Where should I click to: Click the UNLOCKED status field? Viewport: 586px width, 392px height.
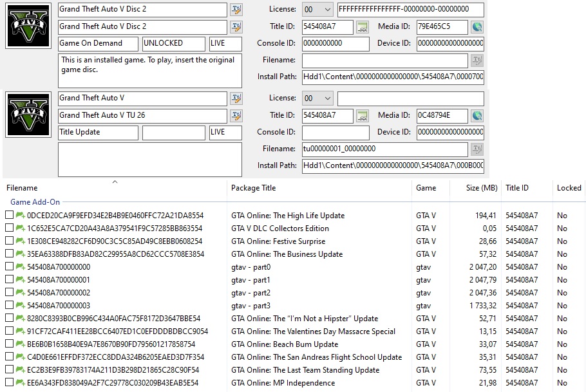(174, 44)
